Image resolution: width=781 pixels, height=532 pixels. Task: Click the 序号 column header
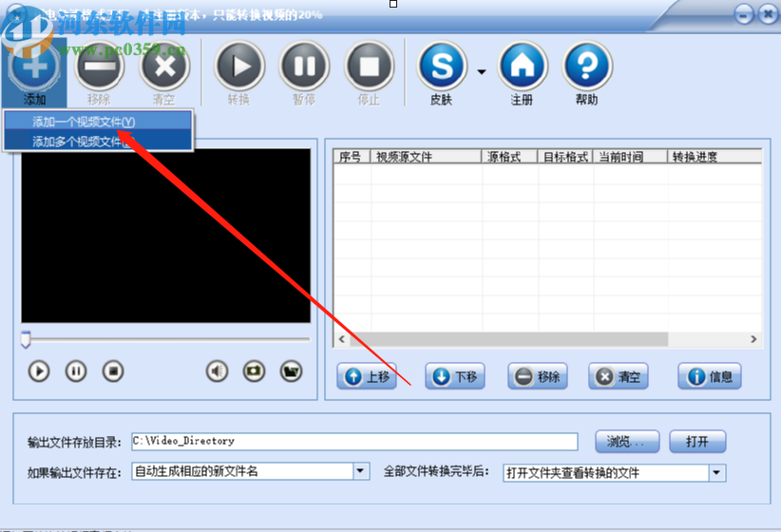352,157
